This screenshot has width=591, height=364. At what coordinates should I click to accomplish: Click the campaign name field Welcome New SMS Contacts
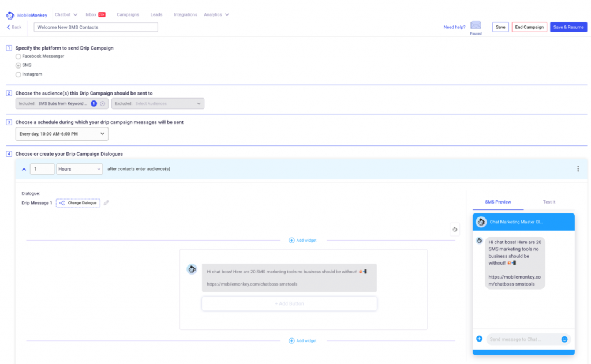96,27
